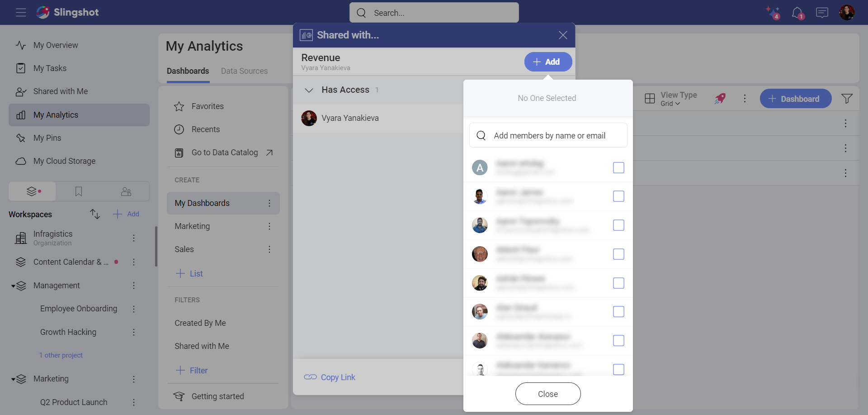868x415 pixels.
Task: Check the partially visible bottom member checkbox
Action: point(618,369)
